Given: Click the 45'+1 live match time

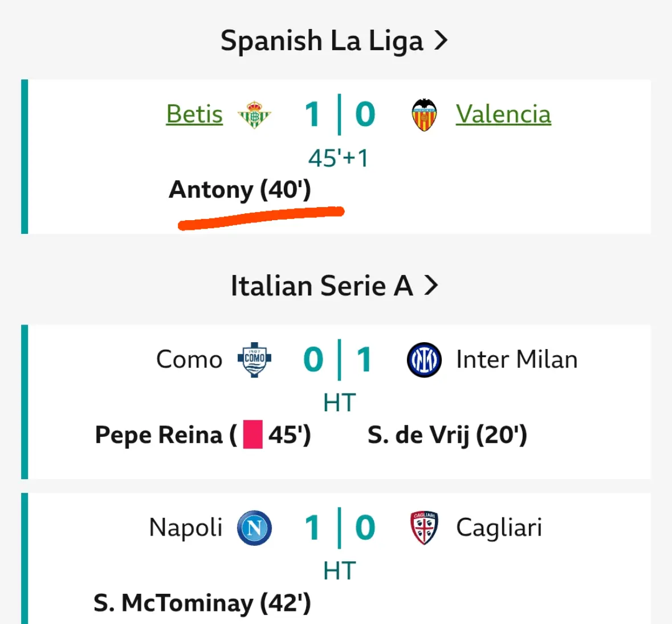Looking at the screenshot, I should (x=338, y=158).
